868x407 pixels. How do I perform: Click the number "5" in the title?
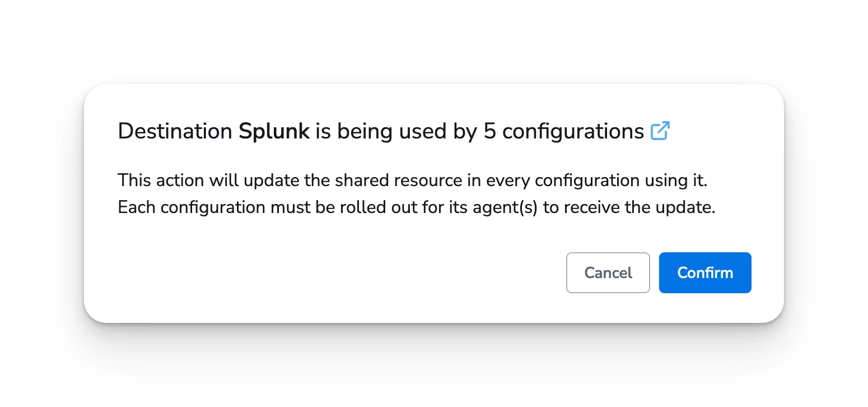tap(489, 131)
